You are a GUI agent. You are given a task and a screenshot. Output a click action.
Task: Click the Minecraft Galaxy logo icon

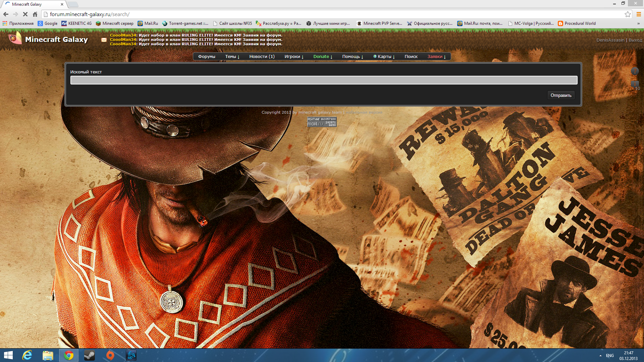coord(15,38)
